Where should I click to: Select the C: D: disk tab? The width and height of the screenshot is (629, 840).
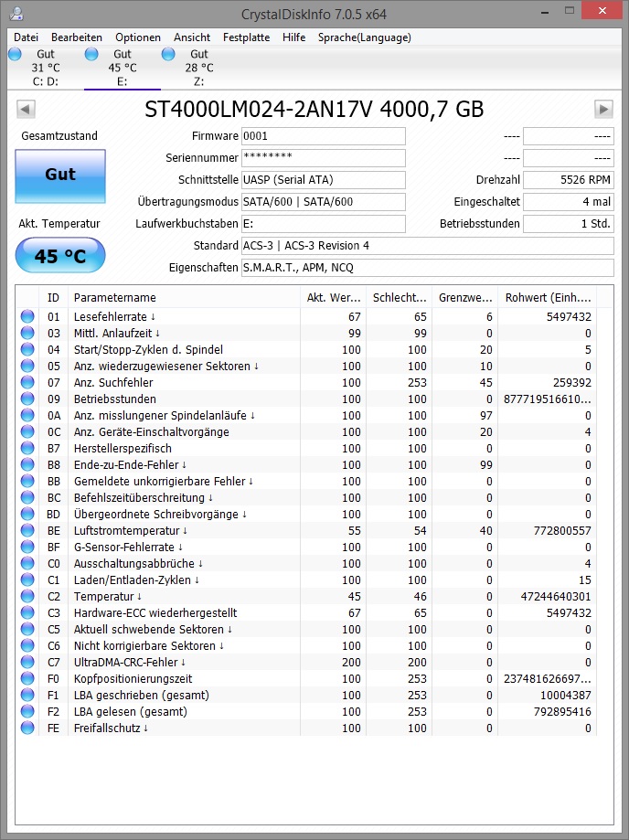46,68
